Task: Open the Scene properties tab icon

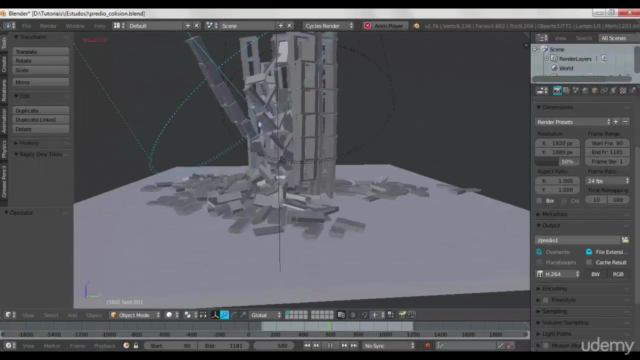Action: pyautogui.click(x=576, y=91)
